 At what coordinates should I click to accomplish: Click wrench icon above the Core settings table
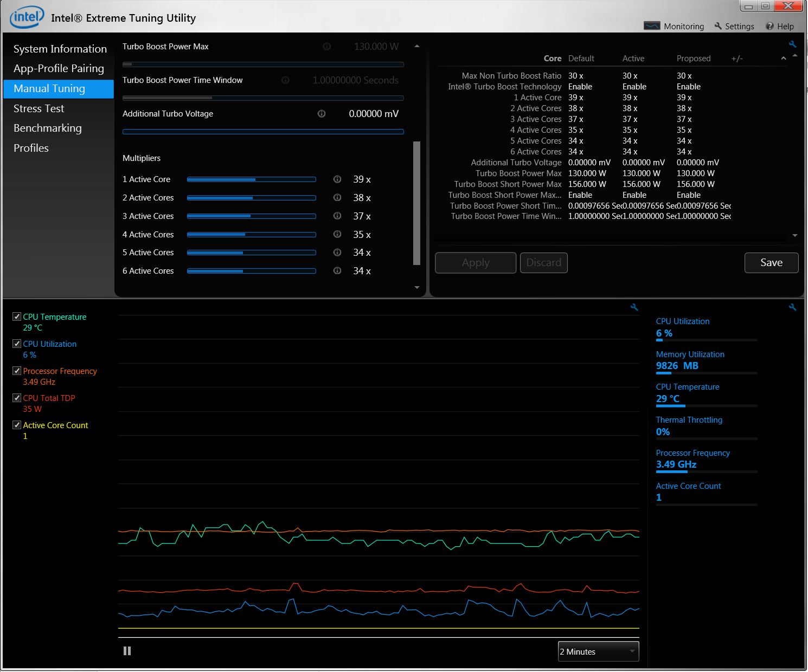tap(792, 44)
